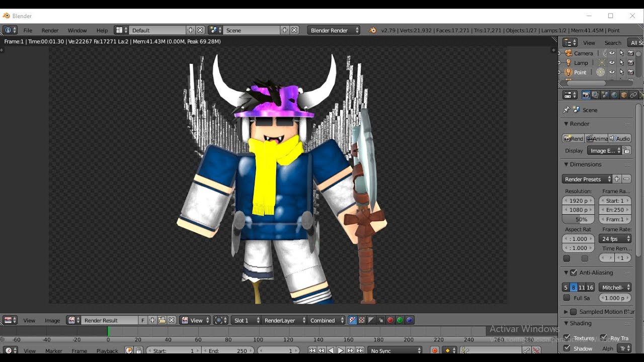This screenshot has width=644, height=362.
Task: Enable Sampled Motion Blur checkbox
Action: click(x=574, y=312)
